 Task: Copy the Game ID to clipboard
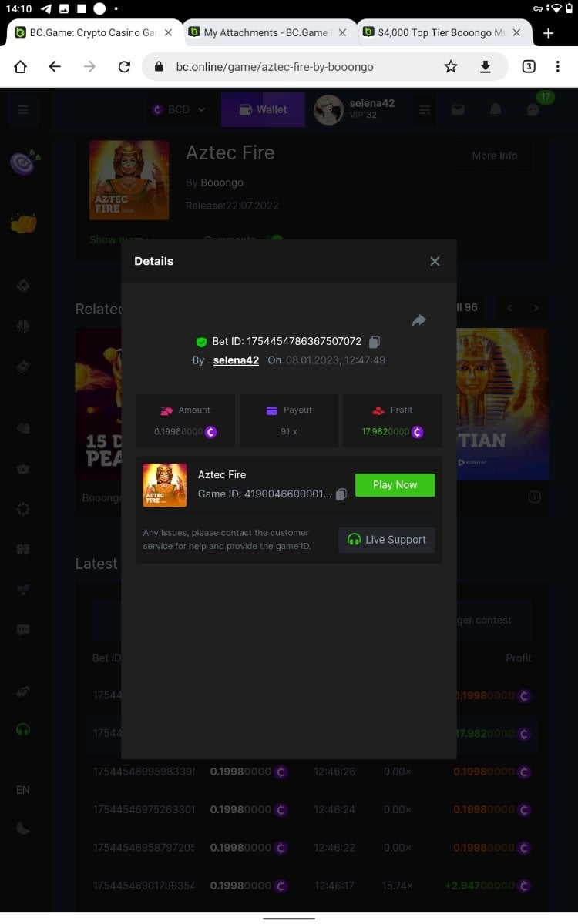pyautogui.click(x=341, y=494)
